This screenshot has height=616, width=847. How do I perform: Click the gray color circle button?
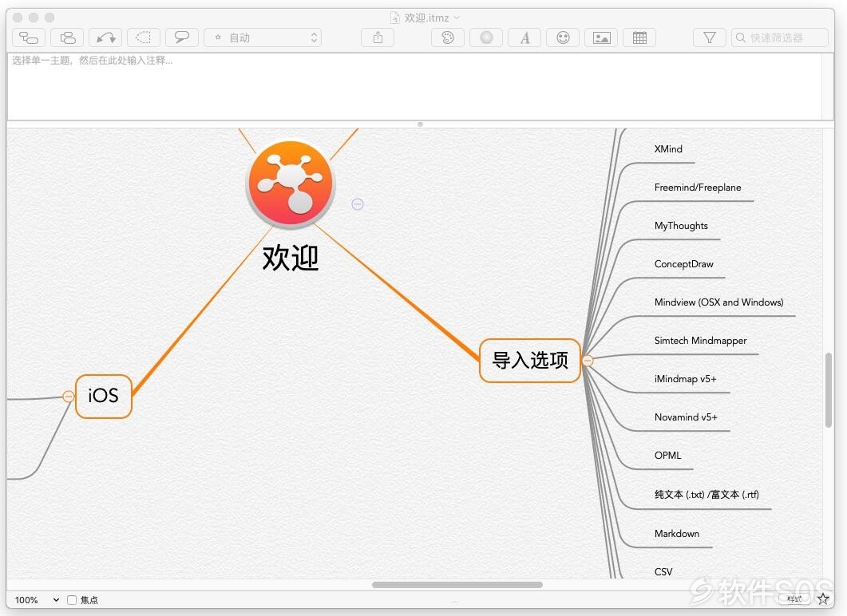(x=486, y=38)
